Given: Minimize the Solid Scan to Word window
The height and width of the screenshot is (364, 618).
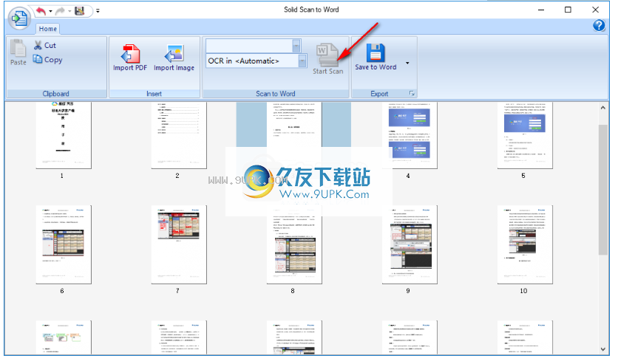Looking at the screenshot, I should (541, 10).
